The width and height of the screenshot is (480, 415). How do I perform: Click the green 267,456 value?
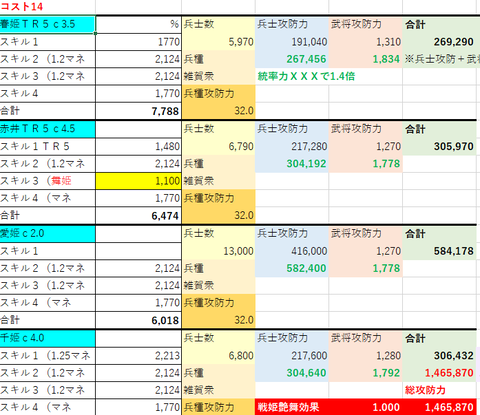pyautogui.click(x=292, y=59)
